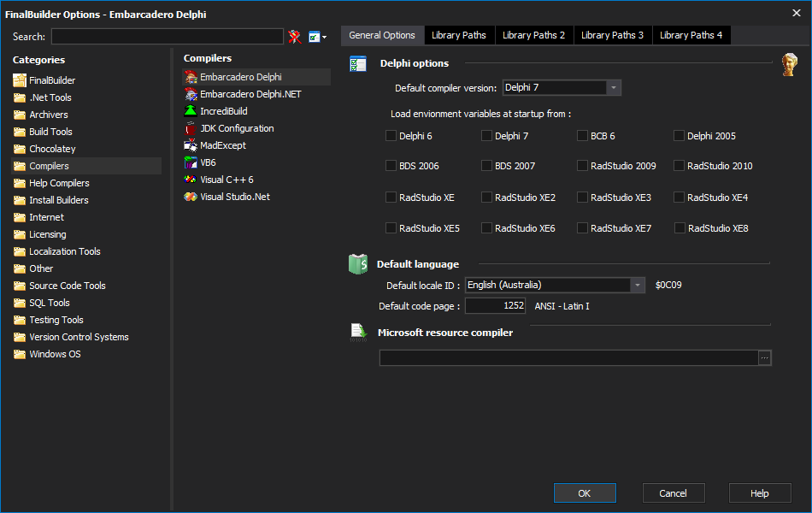812x513 pixels.
Task: Check the RadStudio 2010 checkbox
Action: tap(679, 166)
